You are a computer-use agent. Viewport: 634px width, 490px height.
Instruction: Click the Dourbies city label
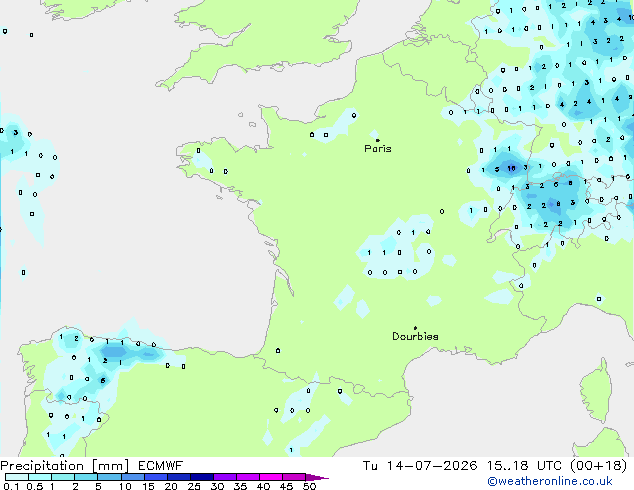(415, 336)
